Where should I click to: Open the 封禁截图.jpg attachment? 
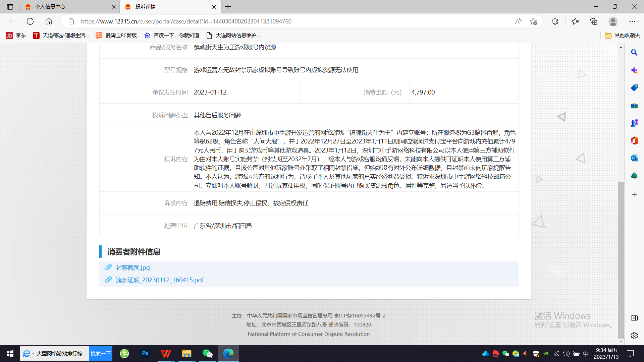(133, 267)
